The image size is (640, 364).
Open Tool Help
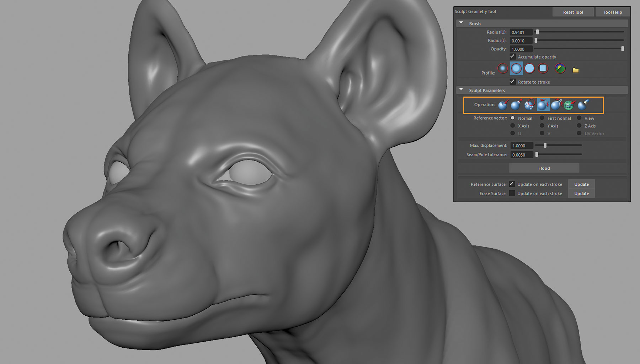[x=613, y=12]
